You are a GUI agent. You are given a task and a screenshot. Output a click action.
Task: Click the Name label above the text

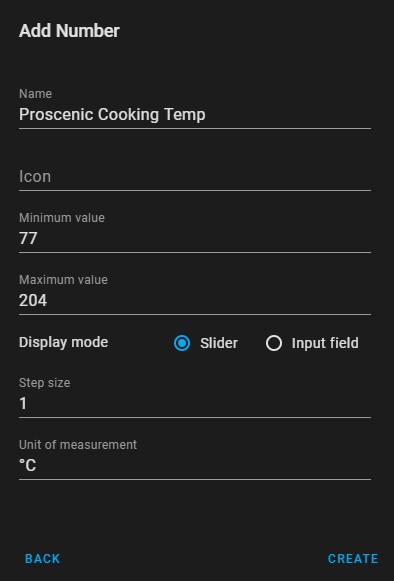tap(35, 94)
